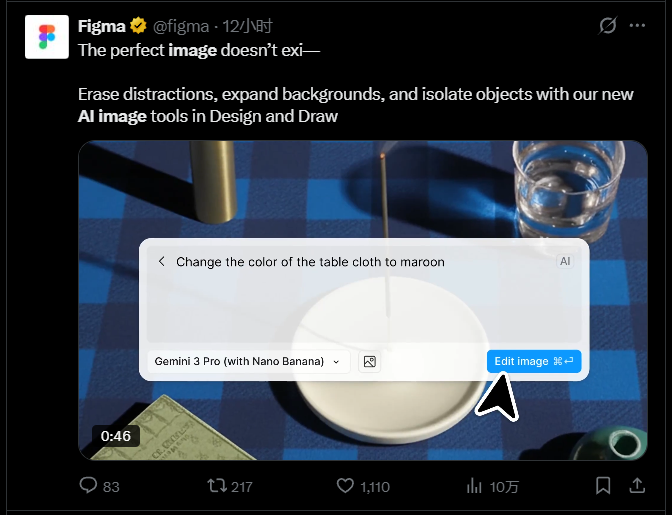Viewport: 672px width, 515px height.
Task: Expand the Gemini 3 Pro model dropdown
Action: point(248,361)
